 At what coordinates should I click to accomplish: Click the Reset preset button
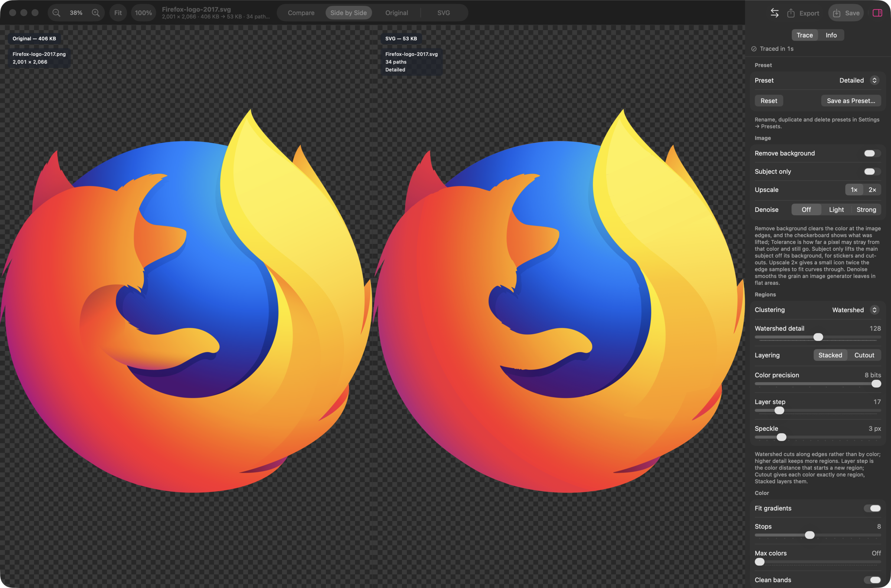(x=769, y=101)
